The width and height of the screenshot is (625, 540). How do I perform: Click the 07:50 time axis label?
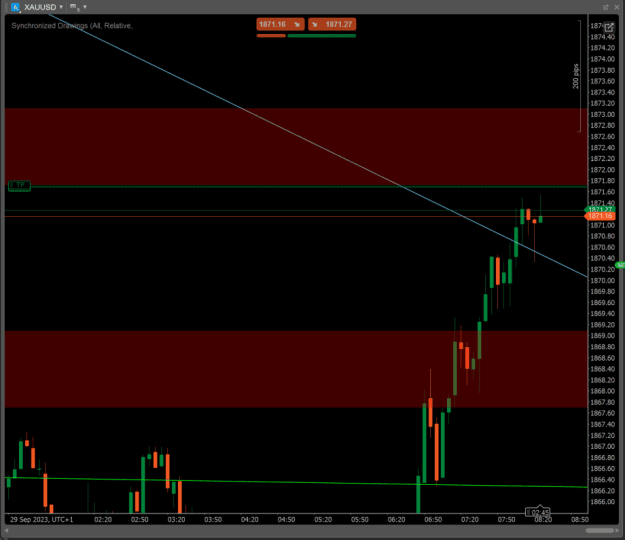(506, 519)
